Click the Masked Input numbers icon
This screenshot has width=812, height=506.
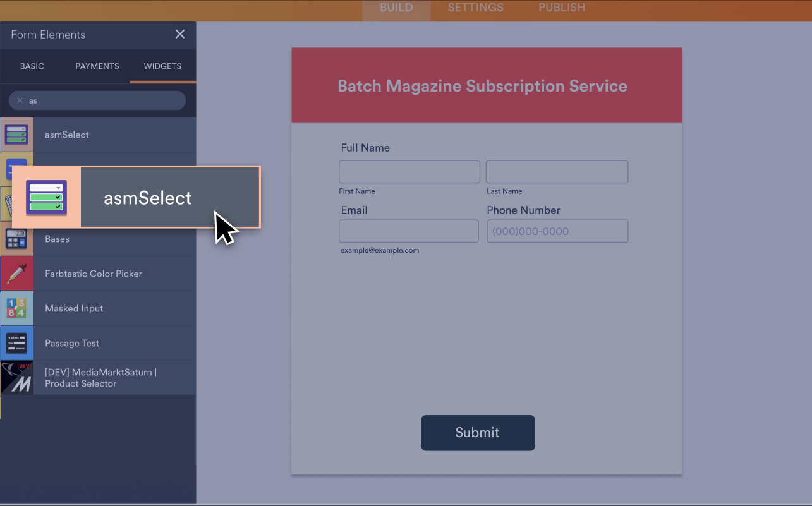[17, 308]
